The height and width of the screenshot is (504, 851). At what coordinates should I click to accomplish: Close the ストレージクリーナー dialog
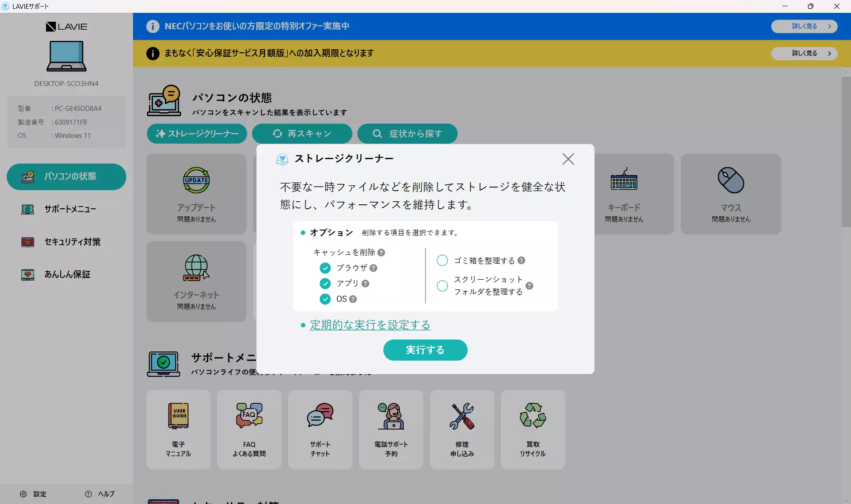[568, 159]
